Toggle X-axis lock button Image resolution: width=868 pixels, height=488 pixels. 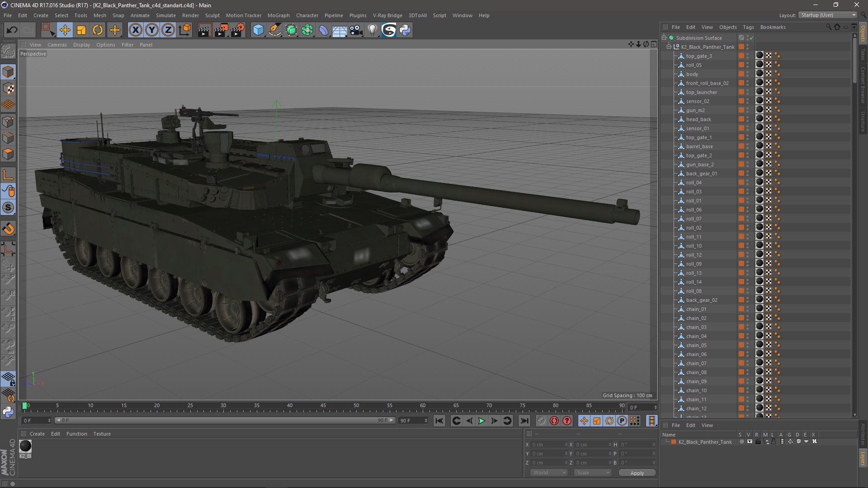[x=135, y=30]
